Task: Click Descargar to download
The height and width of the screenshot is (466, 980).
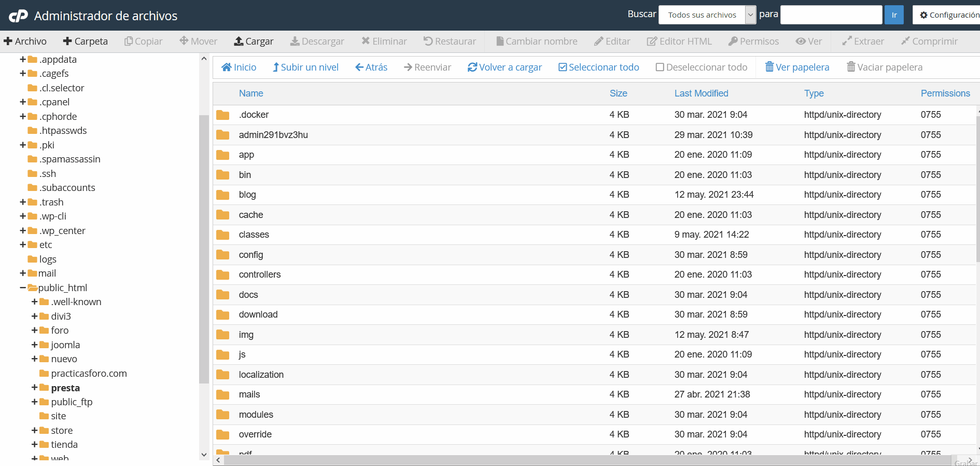Action: click(x=317, y=41)
